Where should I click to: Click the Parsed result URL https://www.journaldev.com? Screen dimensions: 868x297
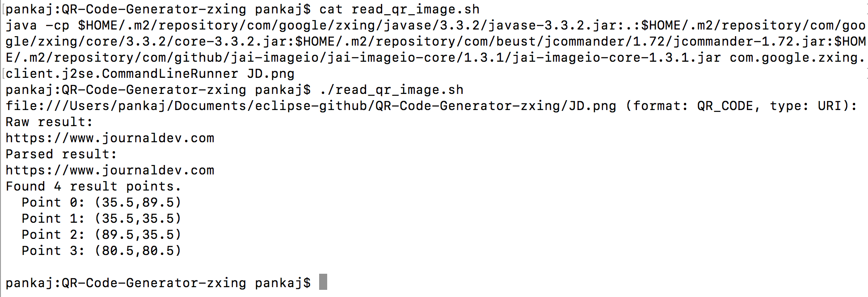[x=110, y=170]
